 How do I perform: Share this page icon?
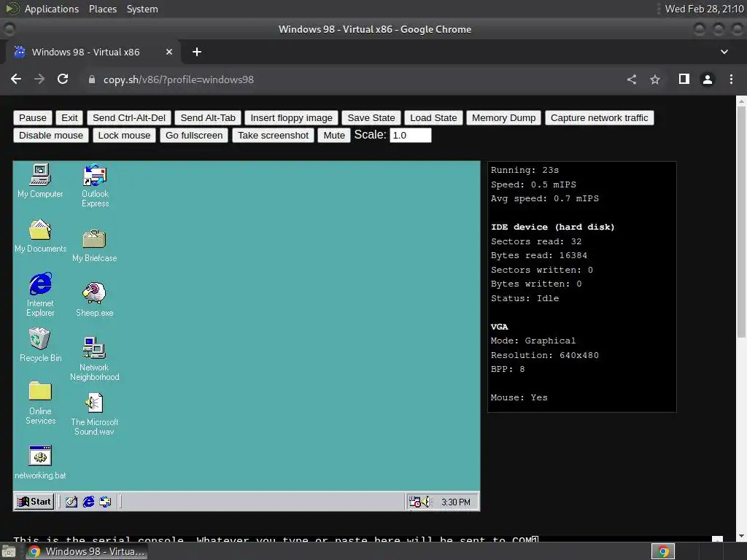(632, 79)
